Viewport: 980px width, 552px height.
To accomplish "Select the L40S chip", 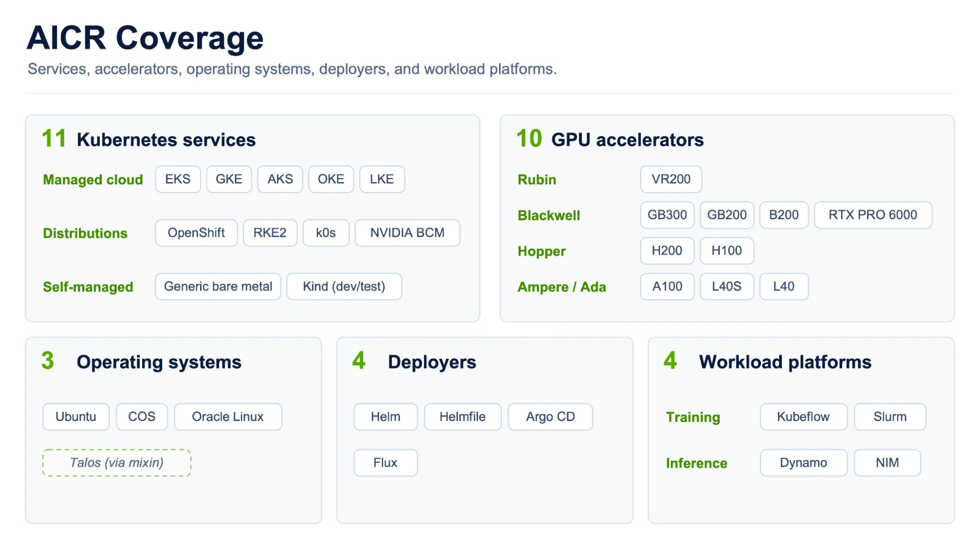I will pyautogui.click(x=727, y=286).
